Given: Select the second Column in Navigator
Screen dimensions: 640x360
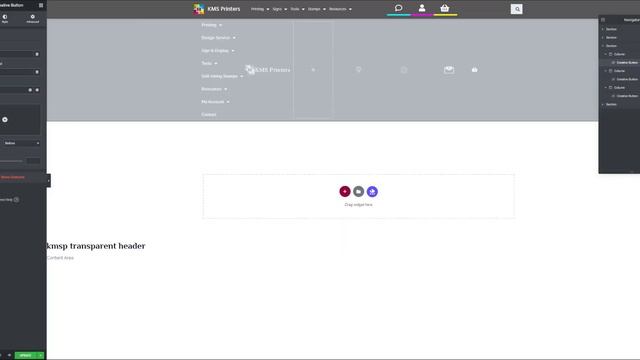Looking at the screenshot, I should [619, 71].
